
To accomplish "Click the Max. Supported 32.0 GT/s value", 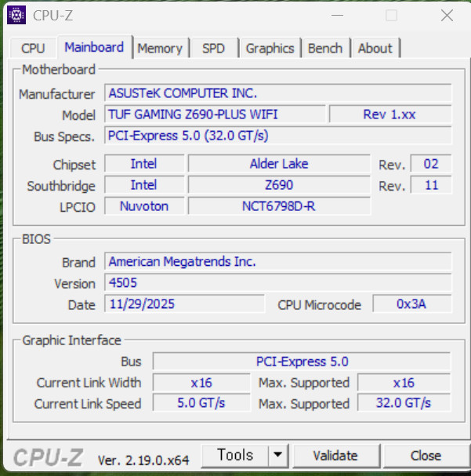I will click(404, 403).
